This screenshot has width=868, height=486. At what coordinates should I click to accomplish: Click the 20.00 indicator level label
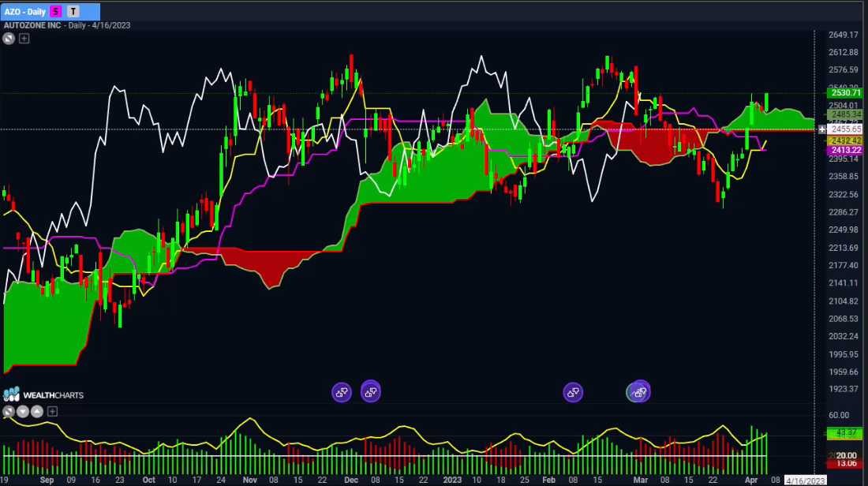coord(846,455)
